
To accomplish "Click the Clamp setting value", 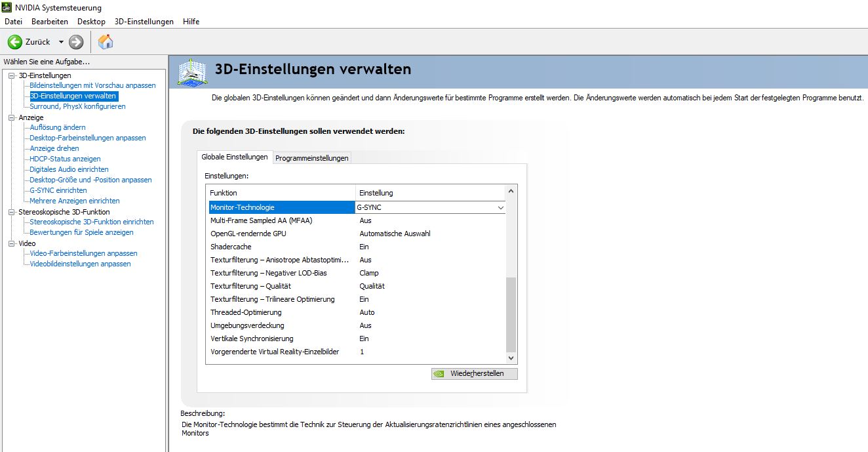I will [x=369, y=273].
